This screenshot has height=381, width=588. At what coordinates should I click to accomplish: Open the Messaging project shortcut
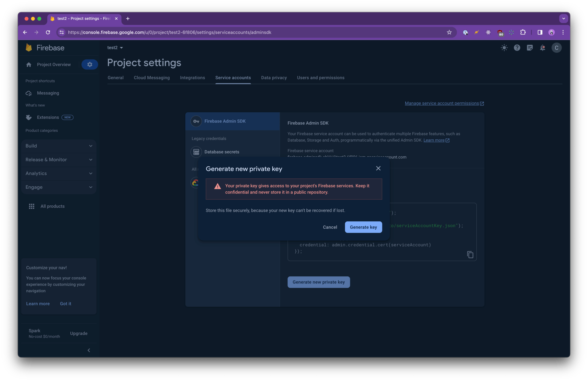pyautogui.click(x=48, y=93)
